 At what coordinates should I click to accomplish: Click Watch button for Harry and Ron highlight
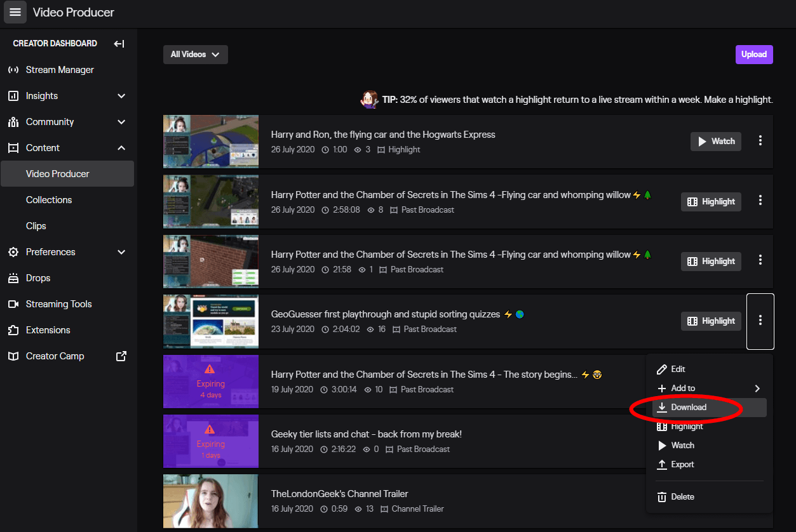(716, 142)
